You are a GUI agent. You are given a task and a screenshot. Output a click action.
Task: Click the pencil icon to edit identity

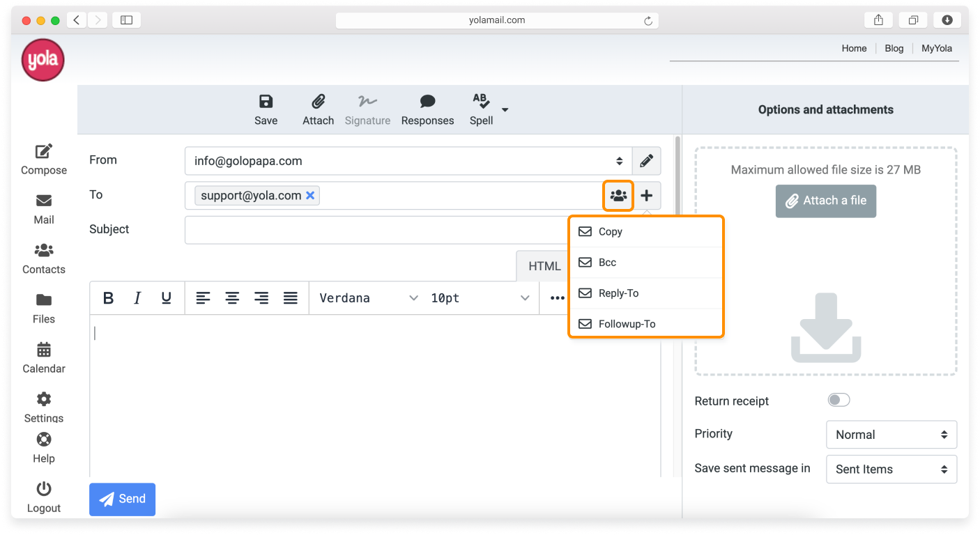tap(646, 161)
